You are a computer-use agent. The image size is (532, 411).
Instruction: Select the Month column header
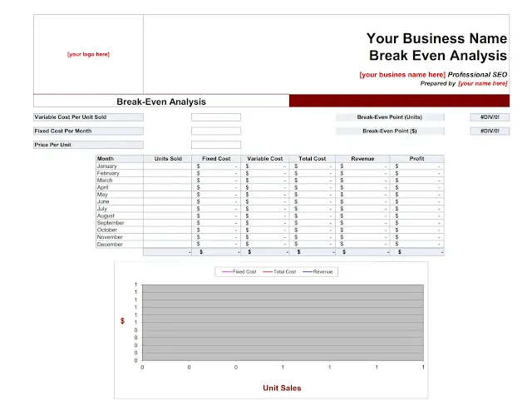(x=120, y=159)
